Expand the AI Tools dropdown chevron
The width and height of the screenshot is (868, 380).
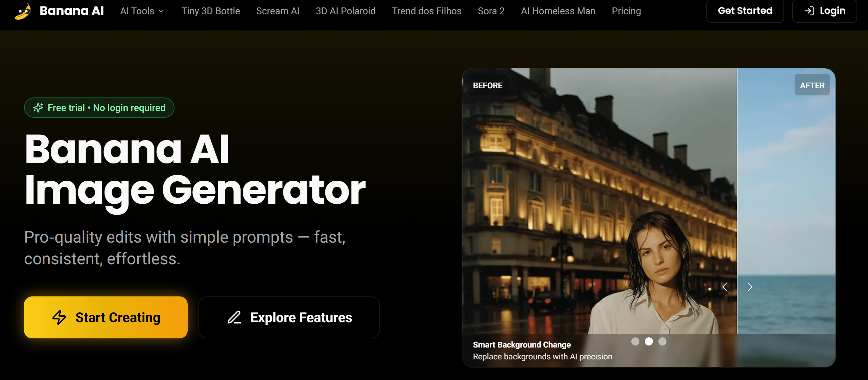click(161, 11)
